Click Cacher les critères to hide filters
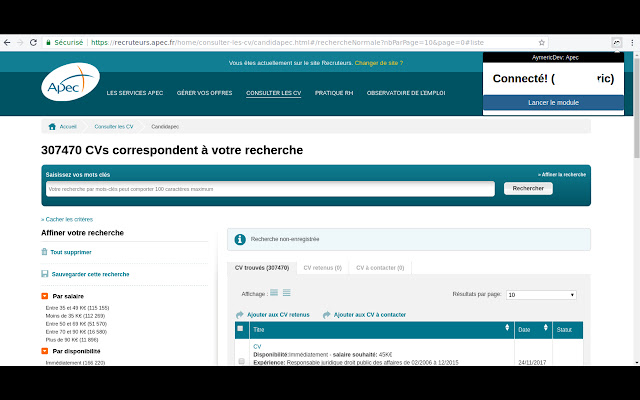The width and height of the screenshot is (640, 400). (67, 219)
